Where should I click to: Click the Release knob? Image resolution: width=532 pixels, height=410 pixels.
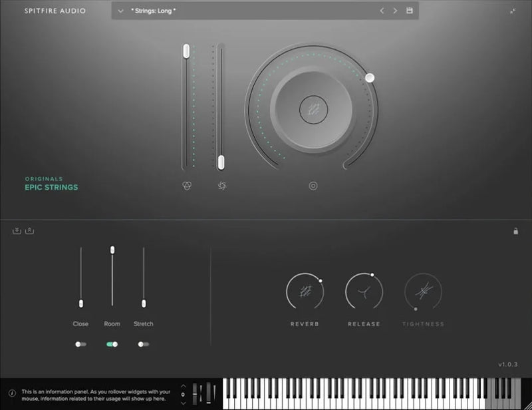tap(364, 292)
